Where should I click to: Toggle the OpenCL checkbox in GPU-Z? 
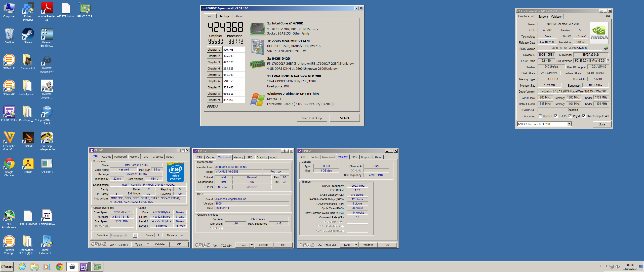coord(540,116)
